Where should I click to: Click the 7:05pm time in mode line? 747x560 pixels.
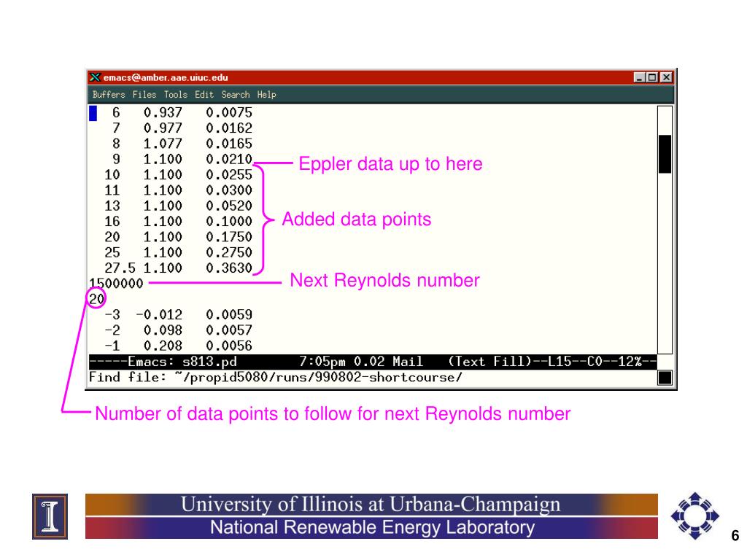click(322, 362)
